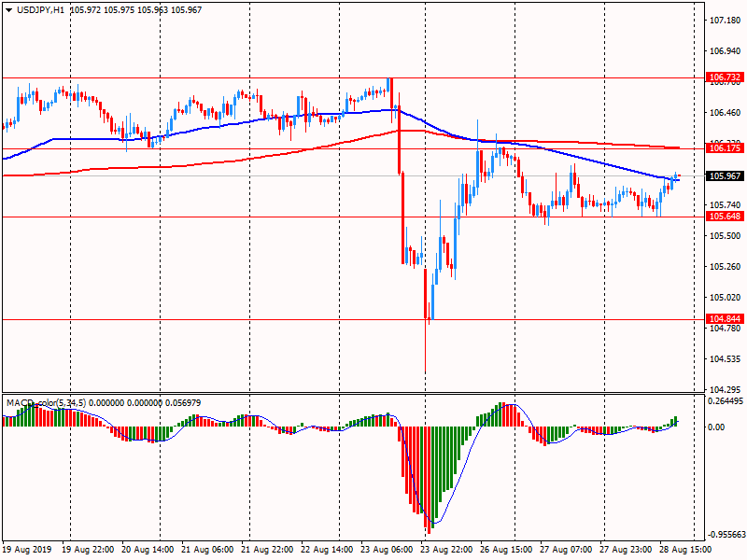Image resolution: width=747 pixels, height=560 pixels.
Task: Select the 22 Aug 14:00 time axis label
Action: [x=328, y=550]
